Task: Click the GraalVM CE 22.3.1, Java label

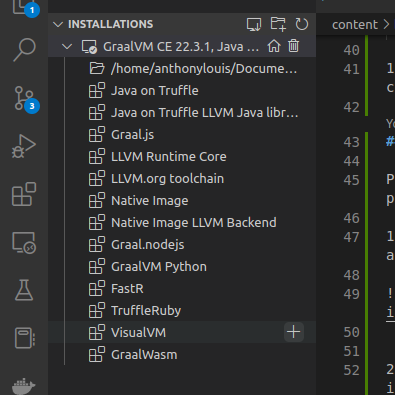Action: click(181, 47)
